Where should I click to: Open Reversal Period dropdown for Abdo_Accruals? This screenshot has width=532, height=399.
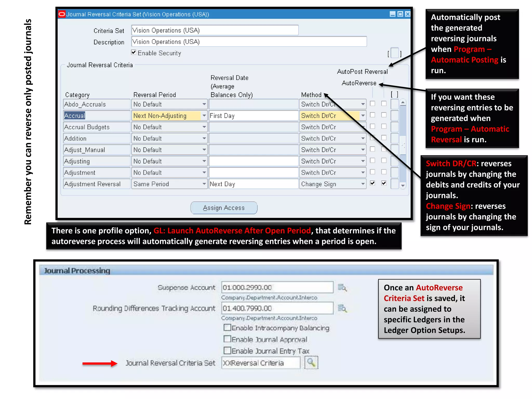coord(204,104)
